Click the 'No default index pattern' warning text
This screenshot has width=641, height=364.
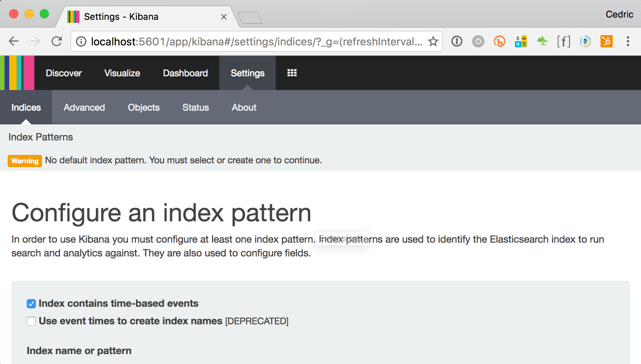point(183,160)
